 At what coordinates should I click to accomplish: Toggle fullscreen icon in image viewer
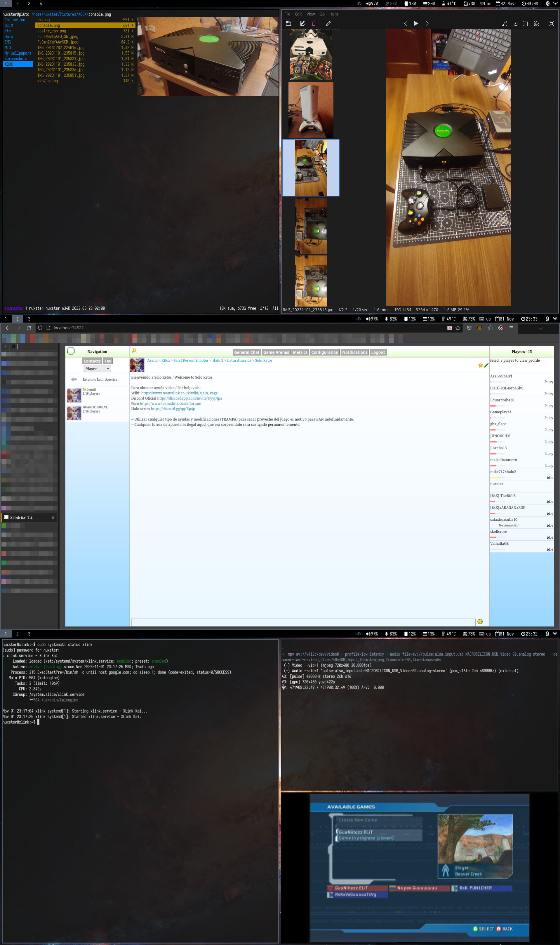point(551,23)
